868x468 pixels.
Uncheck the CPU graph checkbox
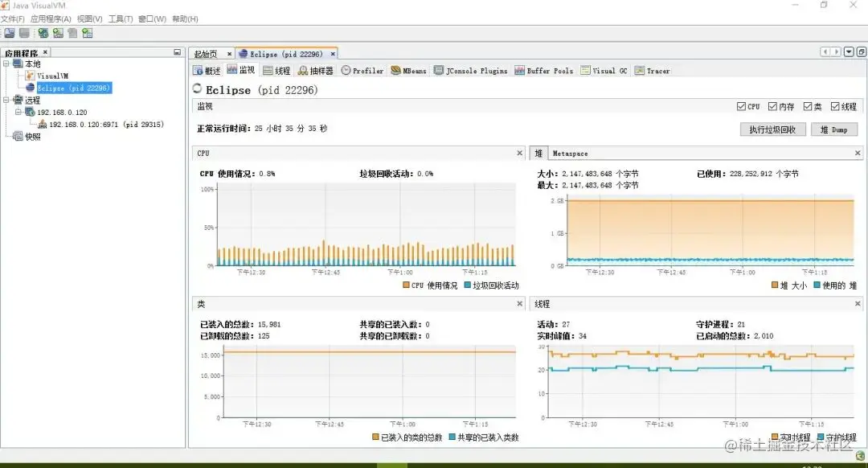tap(741, 106)
